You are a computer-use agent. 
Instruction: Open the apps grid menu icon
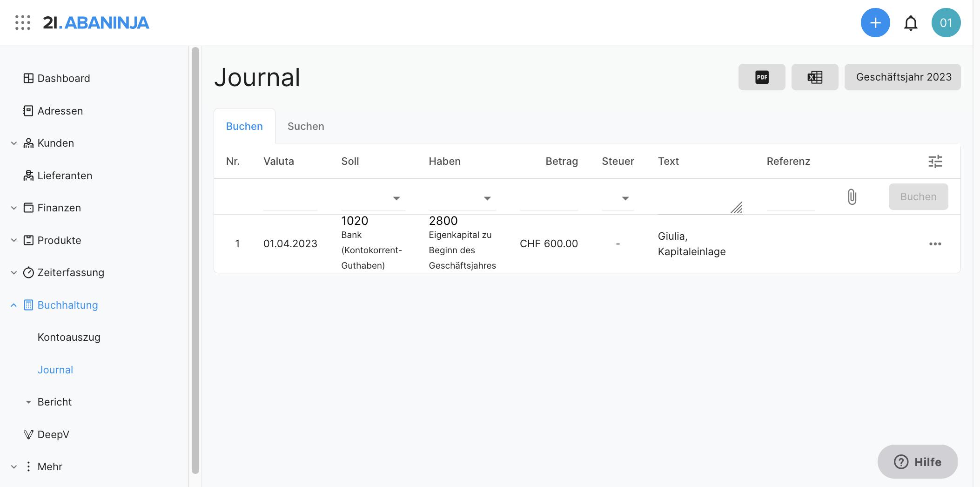22,22
